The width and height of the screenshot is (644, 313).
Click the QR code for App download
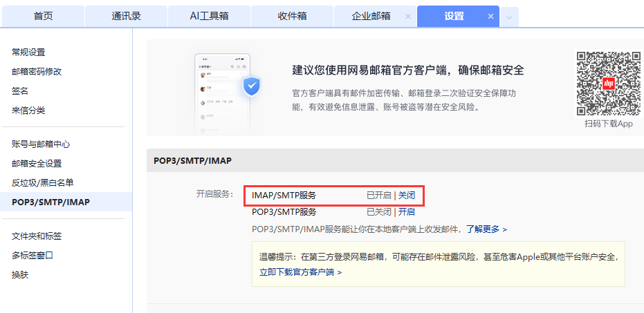pyautogui.click(x=609, y=84)
